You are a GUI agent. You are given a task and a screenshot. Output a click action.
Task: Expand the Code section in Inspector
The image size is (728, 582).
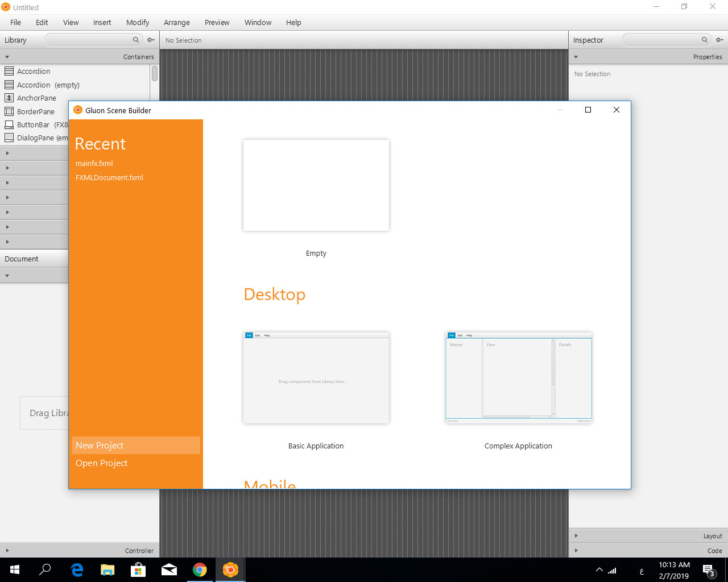click(x=576, y=551)
